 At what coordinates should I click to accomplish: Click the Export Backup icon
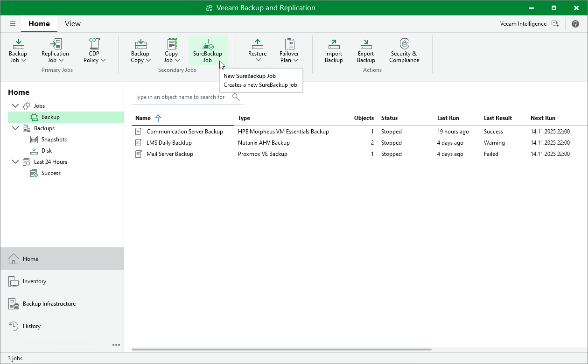point(366,50)
